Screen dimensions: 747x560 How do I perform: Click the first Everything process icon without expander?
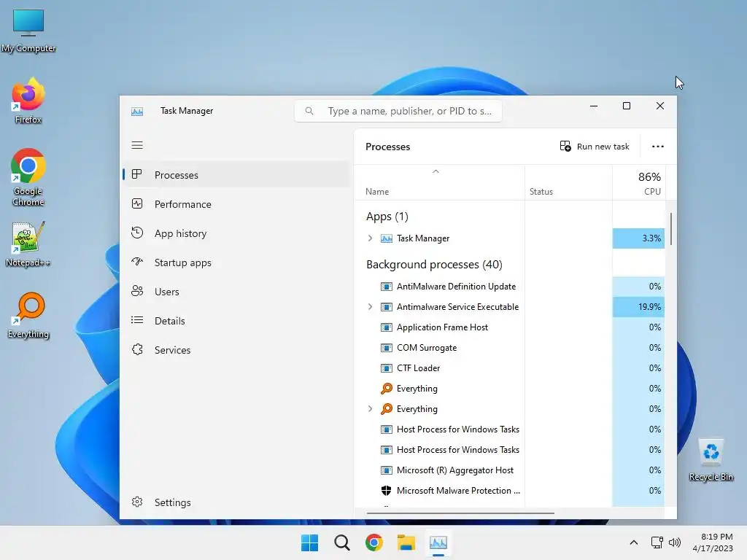click(387, 389)
